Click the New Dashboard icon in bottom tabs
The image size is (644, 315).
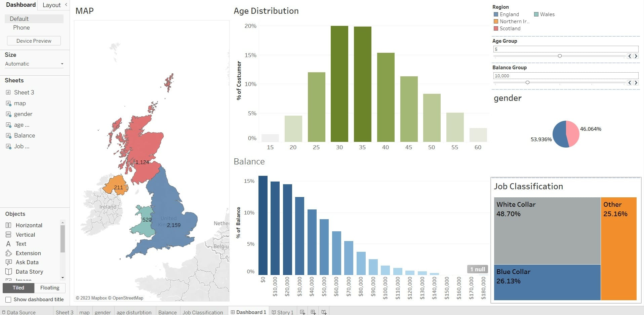point(313,312)
